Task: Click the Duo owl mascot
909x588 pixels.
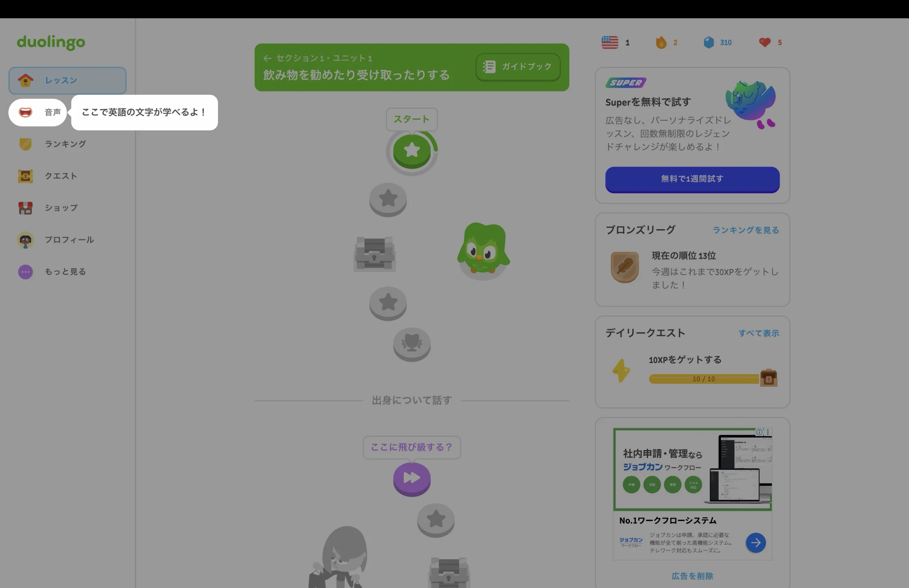Action: click(483, 249)
